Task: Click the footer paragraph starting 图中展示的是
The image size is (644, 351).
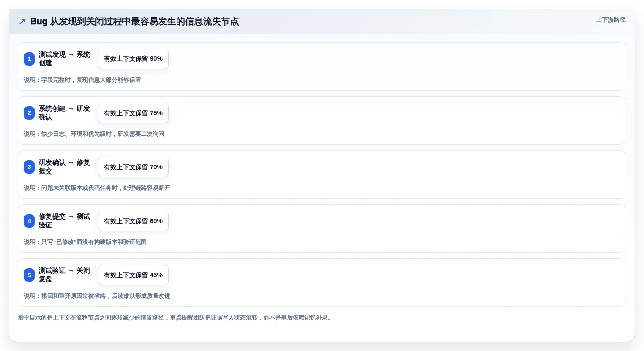Action: [x=175, y=318]
